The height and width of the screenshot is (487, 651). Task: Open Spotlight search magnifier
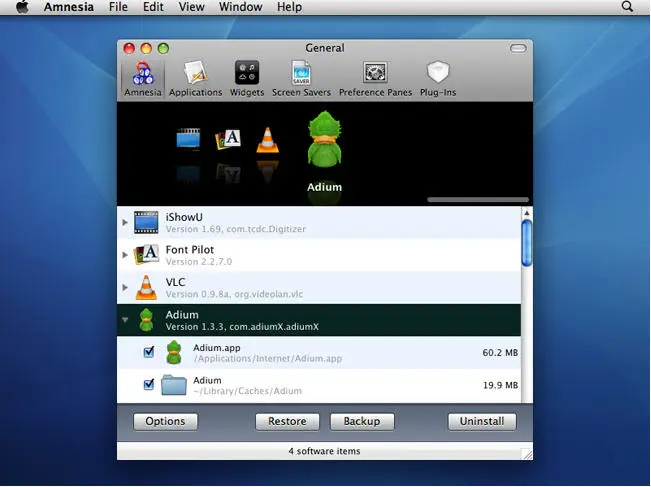pos(627,7)
